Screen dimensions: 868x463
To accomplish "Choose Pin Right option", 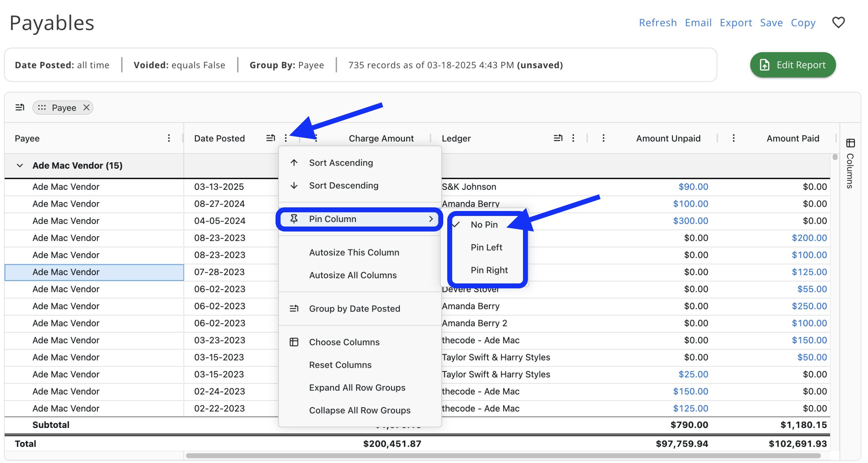I will [489, 270].
